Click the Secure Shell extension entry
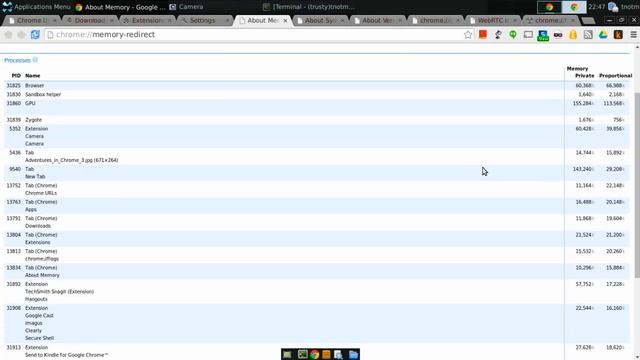This screenshot has width=640, height=360. 40,338
